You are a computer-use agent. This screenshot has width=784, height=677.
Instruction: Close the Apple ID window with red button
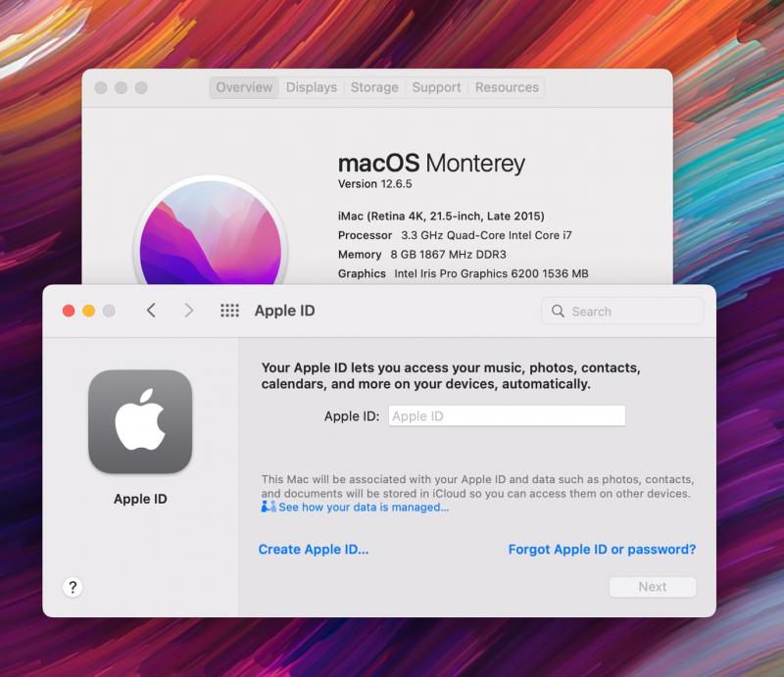[x=69, y=311]
